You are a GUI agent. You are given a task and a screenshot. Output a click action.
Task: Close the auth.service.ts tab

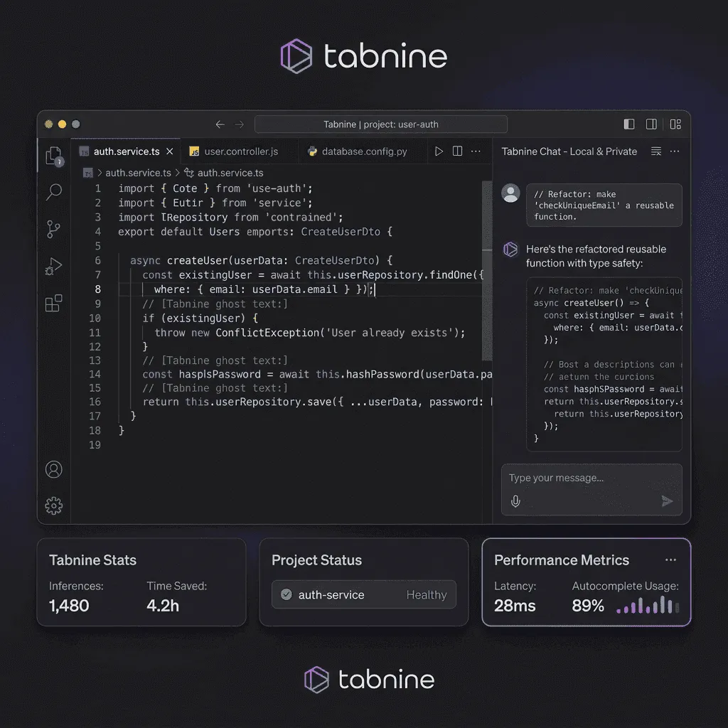pyautogui.click(x=170, y=151)
